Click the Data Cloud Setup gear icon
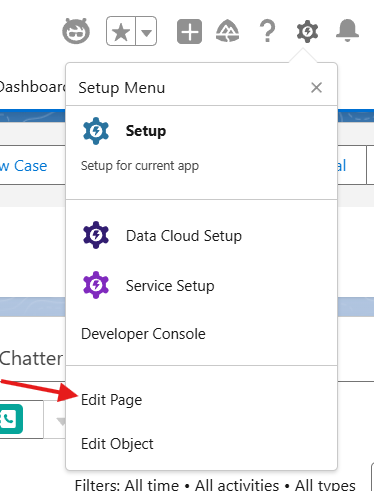 point(96,235)
